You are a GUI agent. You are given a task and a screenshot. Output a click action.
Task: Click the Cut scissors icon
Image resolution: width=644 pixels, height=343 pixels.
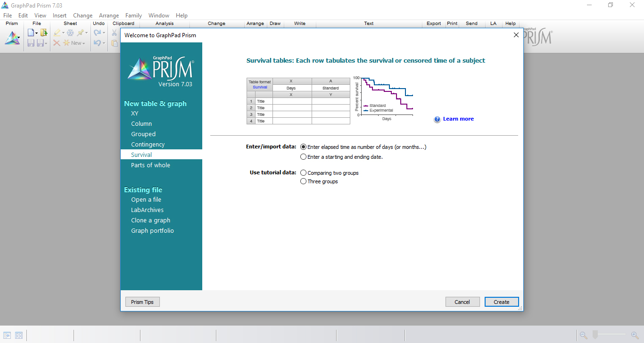pyautogui.click(x=115, y=33)
